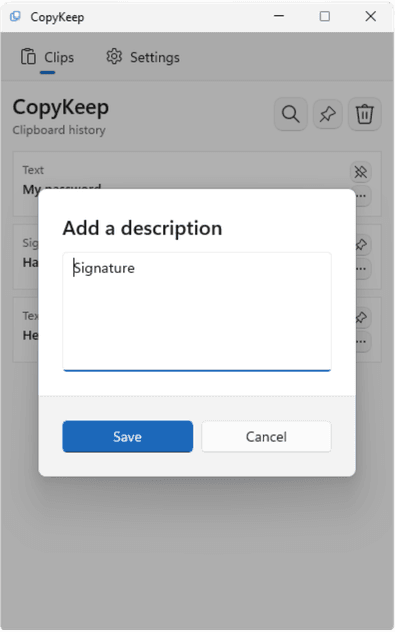Minimize the CopyKeep window

279,16
